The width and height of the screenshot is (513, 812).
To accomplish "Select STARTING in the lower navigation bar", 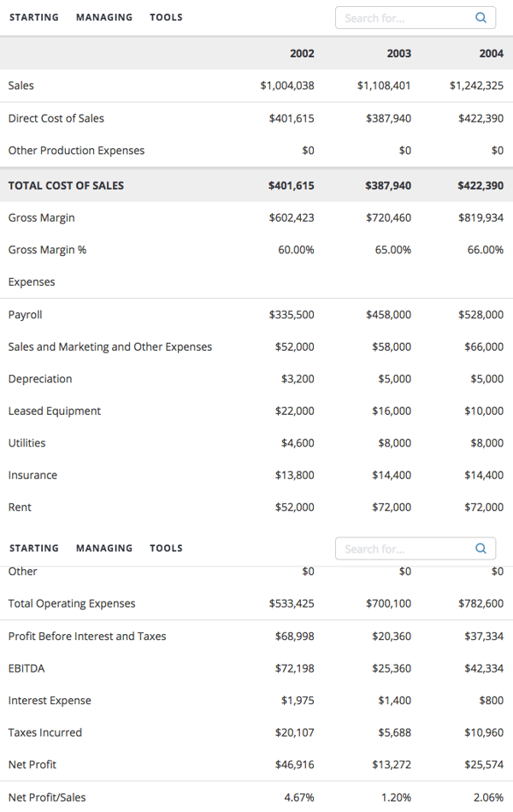I will 34,548.
